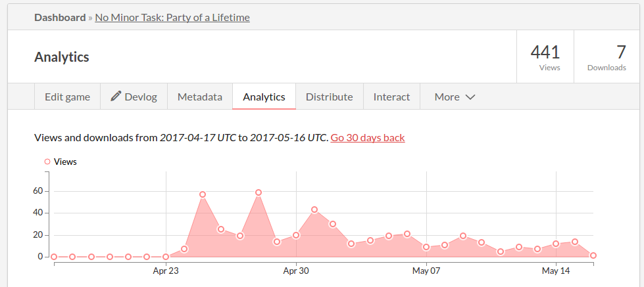The height and width of the screenshot is (287, 644).
Task: Click the data point at the May 14 gridline
Action: tap(556, 244)
